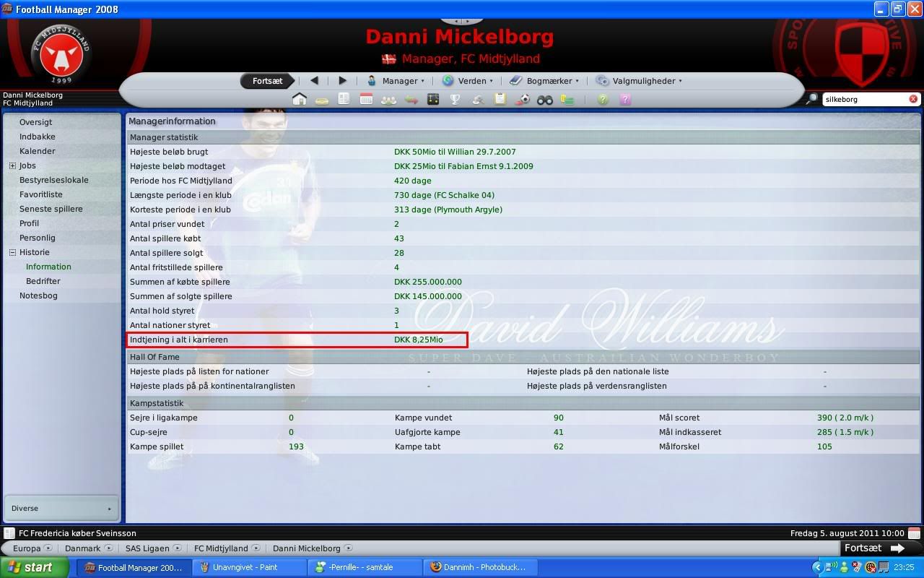
Task: Expand the Danni Mickelborg breadcrumb arrow
Action: click(x=349, y=548)
